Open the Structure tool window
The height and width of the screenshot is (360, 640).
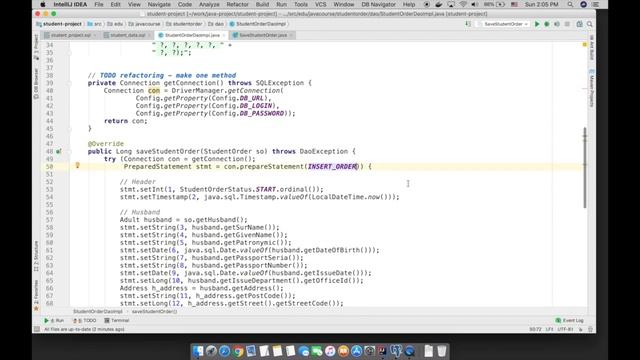[36, 256]
